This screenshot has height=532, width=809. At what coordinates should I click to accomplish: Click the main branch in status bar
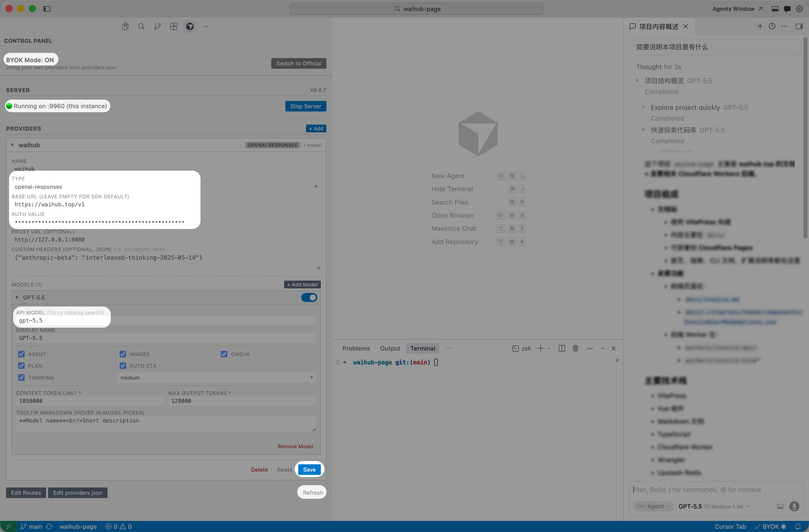point(32,526)
